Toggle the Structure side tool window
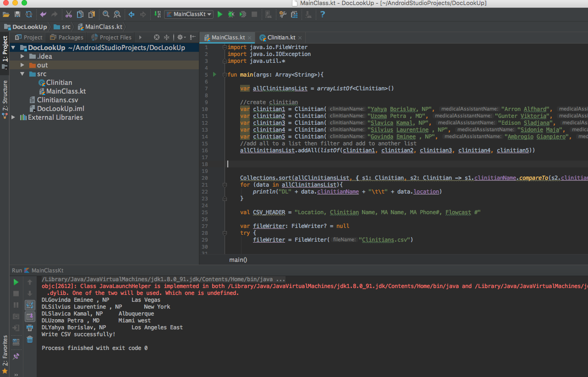 tap(5, 100)
